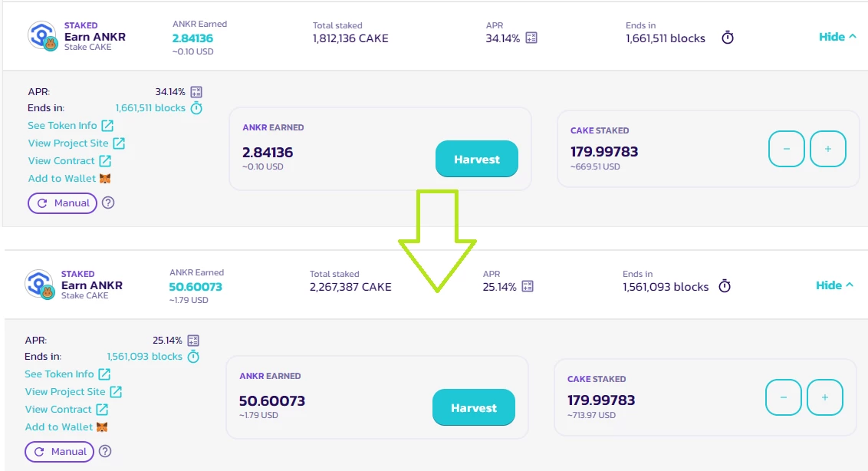
Task: Click help question mark next to bottom Manual
Action: tap(105, 451)
